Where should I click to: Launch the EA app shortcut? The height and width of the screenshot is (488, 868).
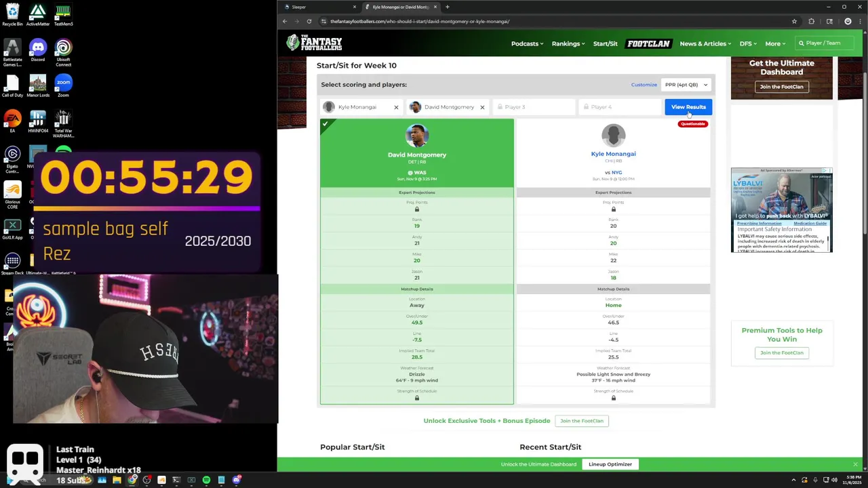click(12, 122)
